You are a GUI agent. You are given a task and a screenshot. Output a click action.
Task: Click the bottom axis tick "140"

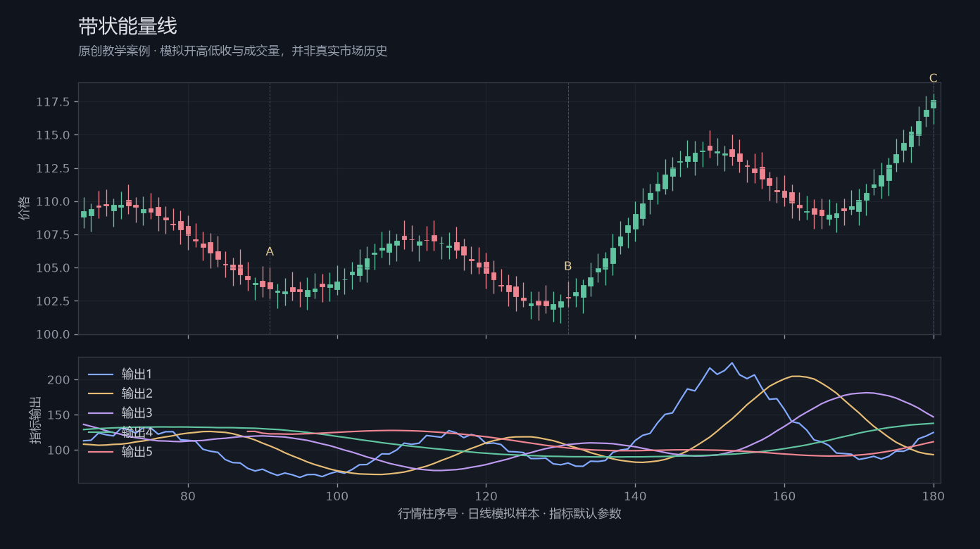(x=635, y=496)
